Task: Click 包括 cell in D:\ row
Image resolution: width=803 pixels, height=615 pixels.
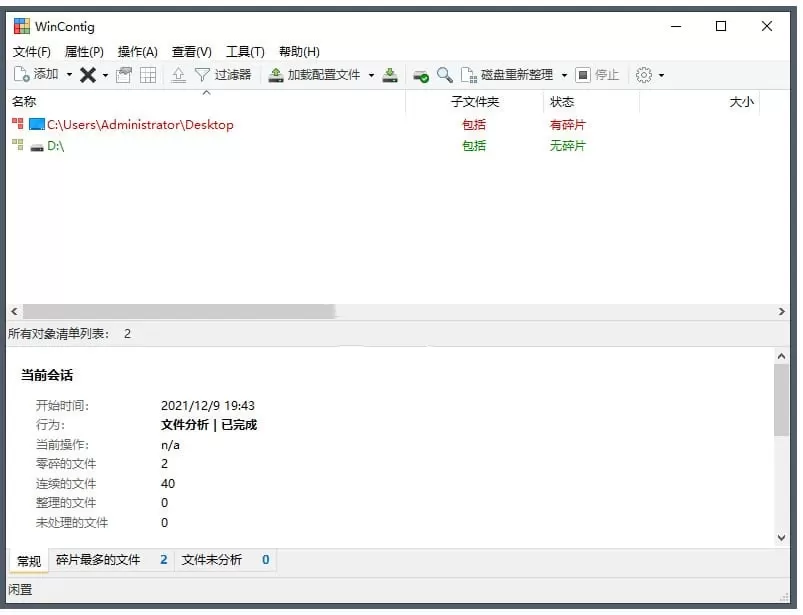Action: 474,146
